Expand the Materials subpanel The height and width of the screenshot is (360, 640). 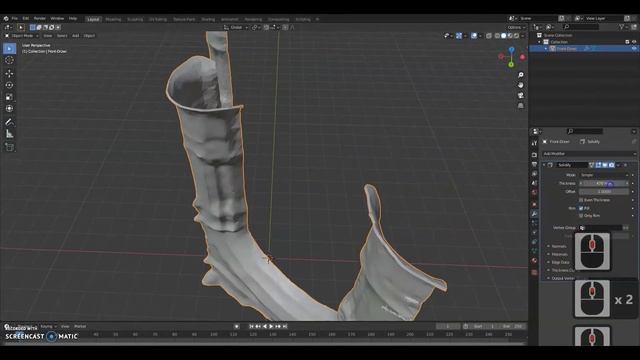tap(559, 254)
